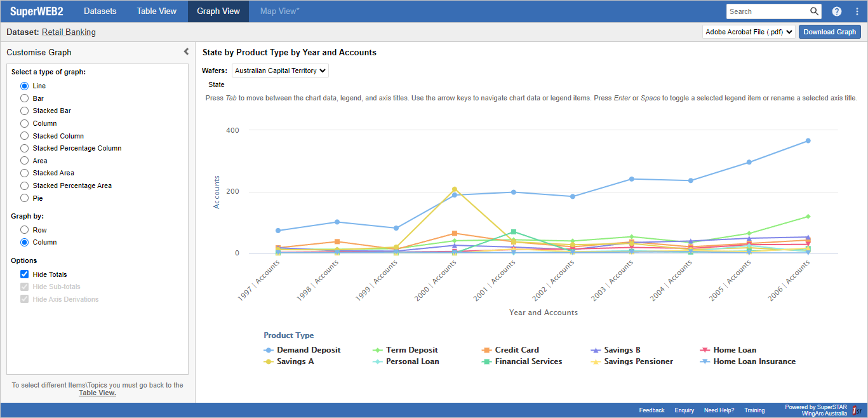The width and height of the screenshot is (868, 418).
Task: Click the search magnifier icon
Action: [813, 11]
